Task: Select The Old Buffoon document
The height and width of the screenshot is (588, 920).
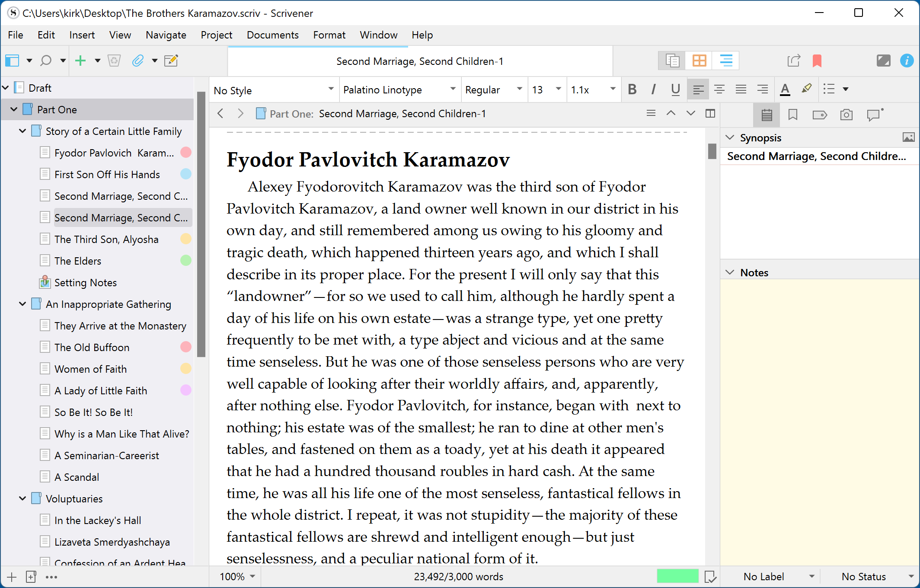Action: tap(92, 347)
